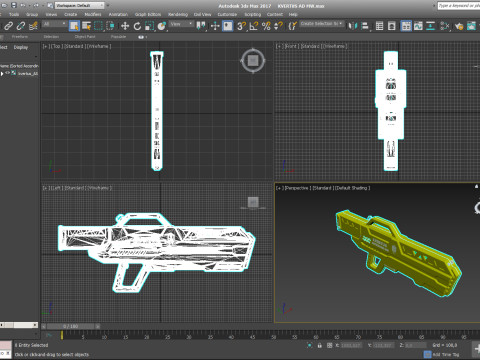Open Render Setup teapot icon
480x360 pixels.
459,26
